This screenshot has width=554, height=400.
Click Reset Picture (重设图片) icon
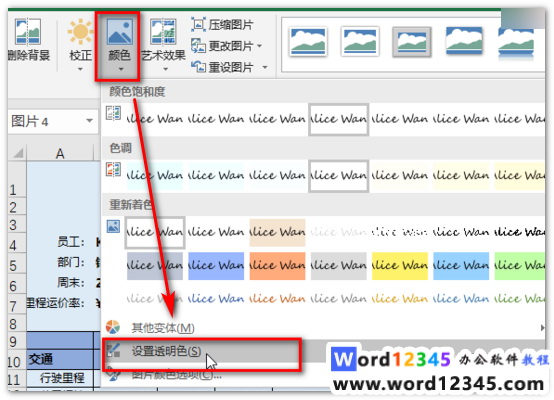198,66
